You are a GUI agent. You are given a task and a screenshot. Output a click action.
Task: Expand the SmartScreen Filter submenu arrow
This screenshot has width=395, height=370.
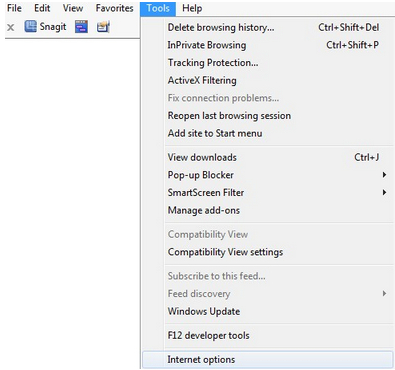(x=384, y=192)
